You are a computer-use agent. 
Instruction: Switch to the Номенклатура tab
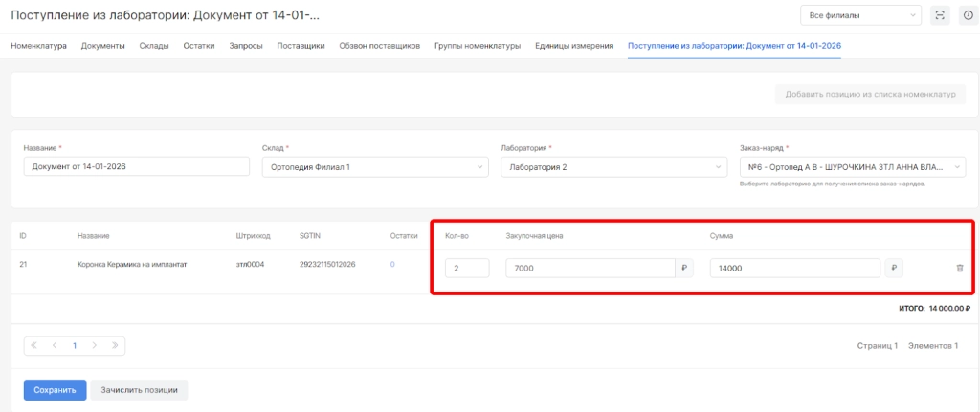(x=38, y=45)
